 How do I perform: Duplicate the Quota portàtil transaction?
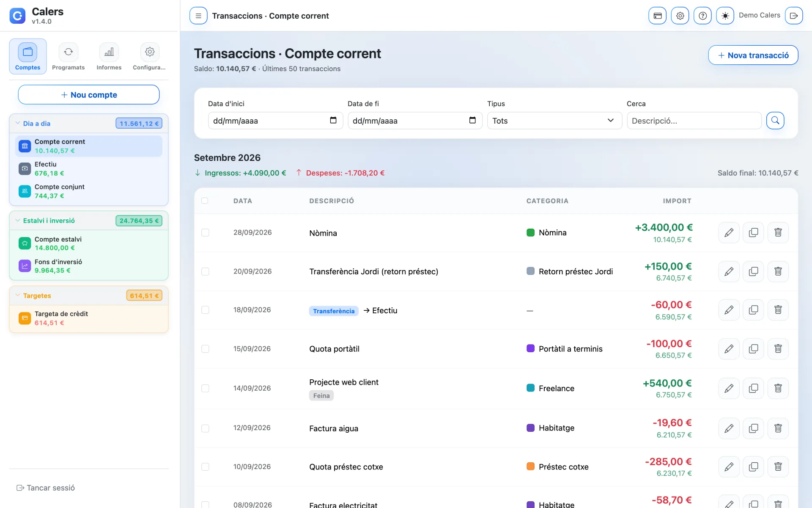753,349
